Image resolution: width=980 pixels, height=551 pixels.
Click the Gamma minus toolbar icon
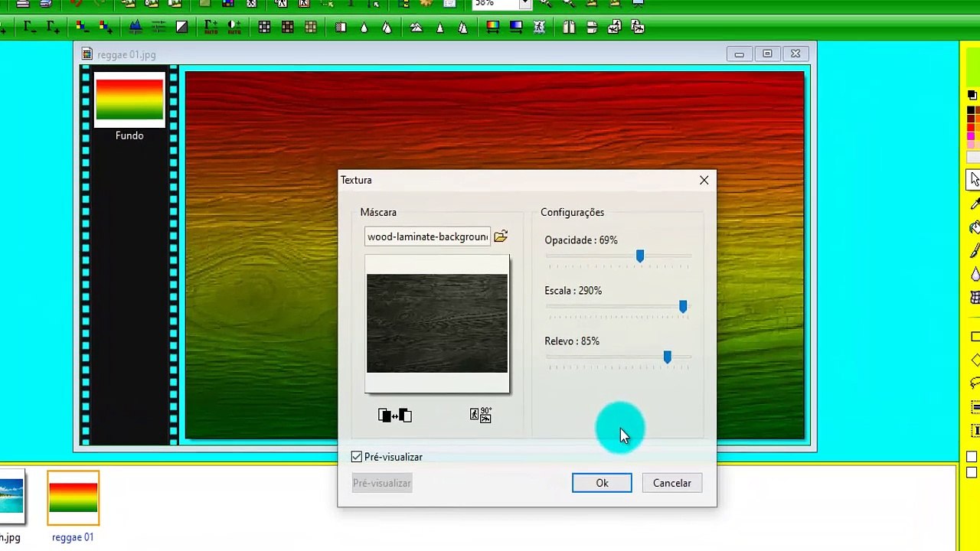tap(30, 28)
